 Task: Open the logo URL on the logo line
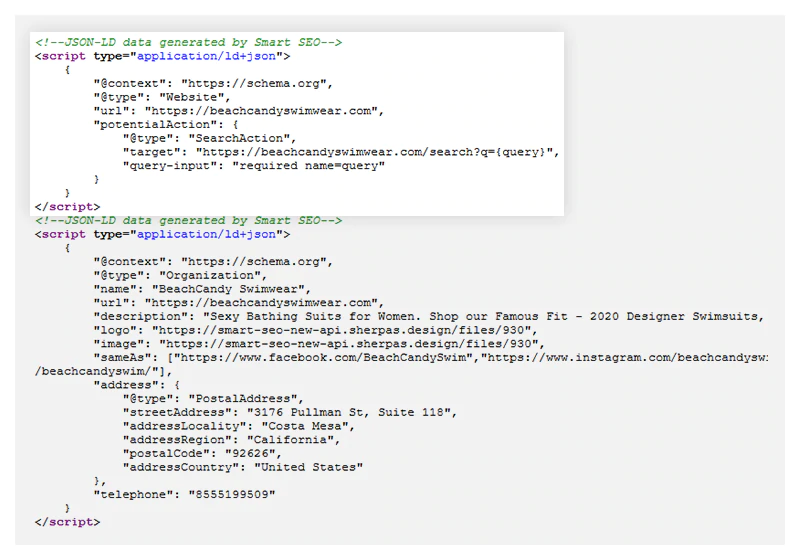(x=346, y=330)
